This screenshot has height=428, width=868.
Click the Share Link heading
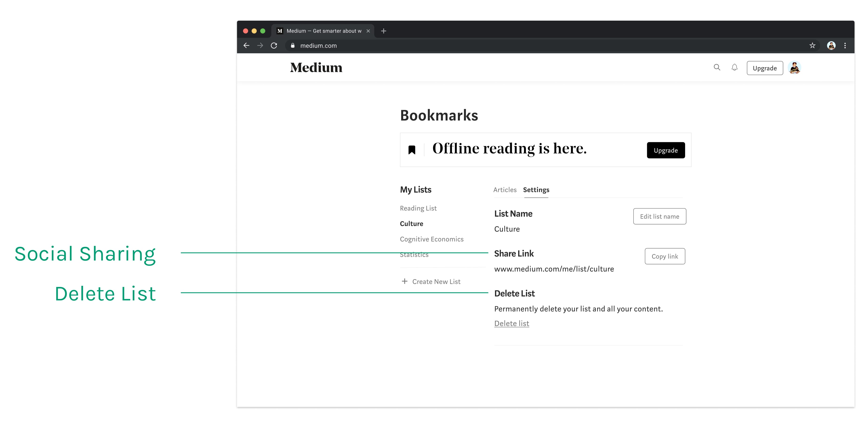[514, 254]
